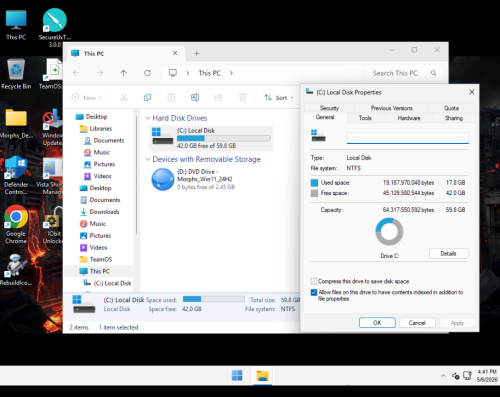Click the Windows Start button on taskbar
Image resolution: width=500 pixels, height=397 pixels.
[x=237, y=376]
